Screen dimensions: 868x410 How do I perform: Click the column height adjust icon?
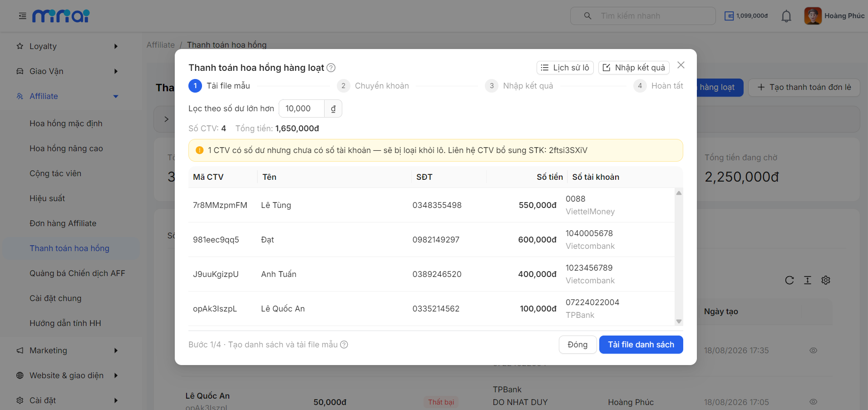point(808,280)
